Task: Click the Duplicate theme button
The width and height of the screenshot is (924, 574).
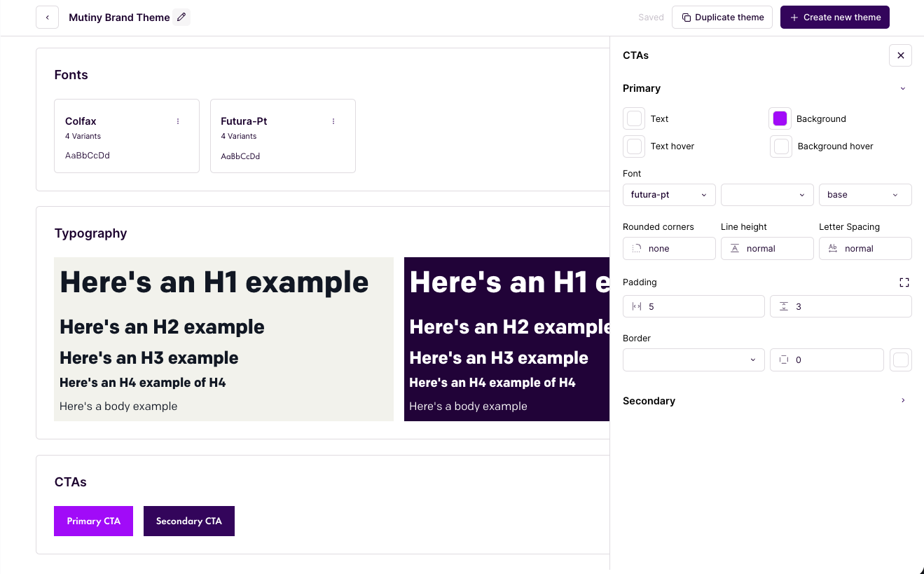Action: tap(722, 18)
